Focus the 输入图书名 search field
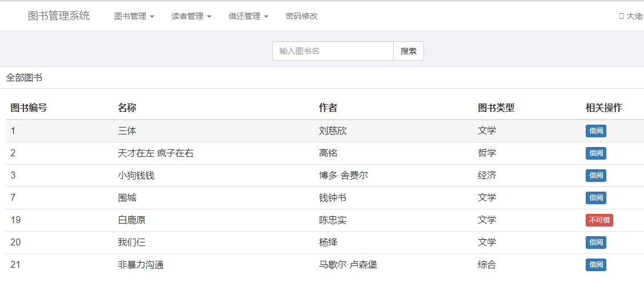The width and height of the screenshot is (644, 282). point(333,51)
